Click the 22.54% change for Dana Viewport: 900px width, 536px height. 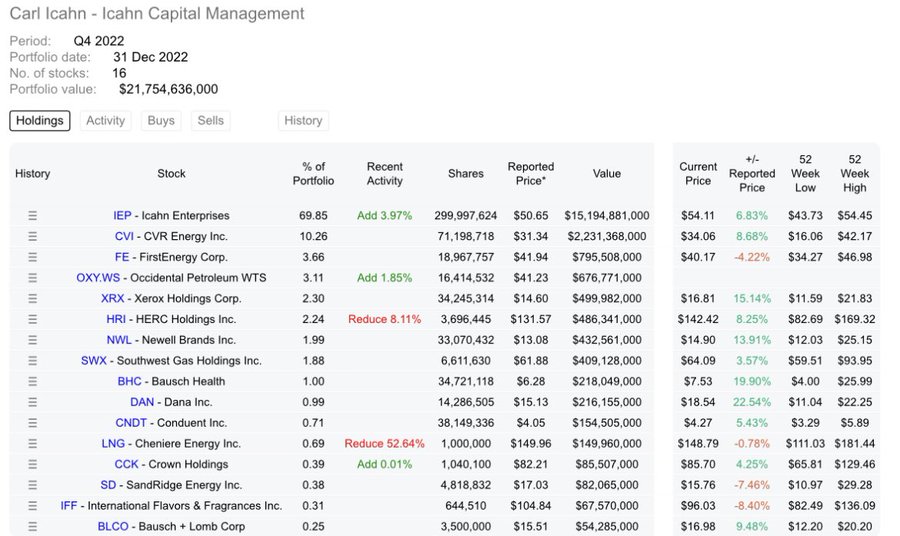752,402
